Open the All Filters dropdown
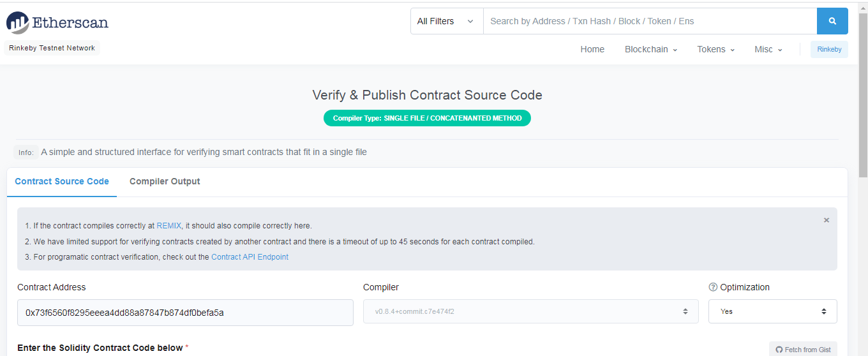Viewport: 868px width, 356px height. point(447,21)
